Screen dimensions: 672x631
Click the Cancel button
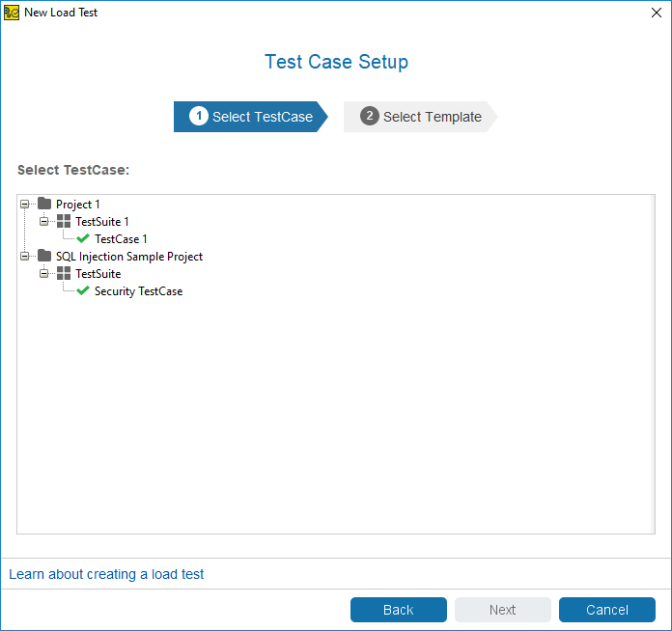(x=607, y=610)
